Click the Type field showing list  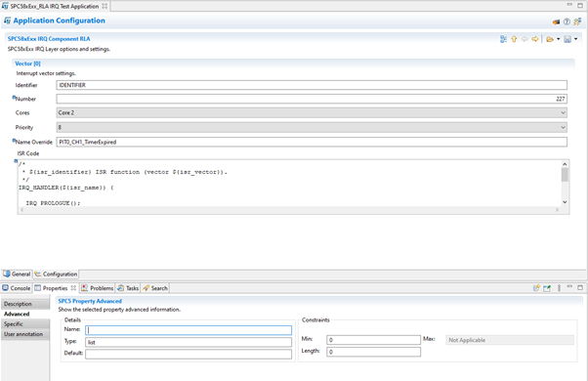[x=189, y=342]
